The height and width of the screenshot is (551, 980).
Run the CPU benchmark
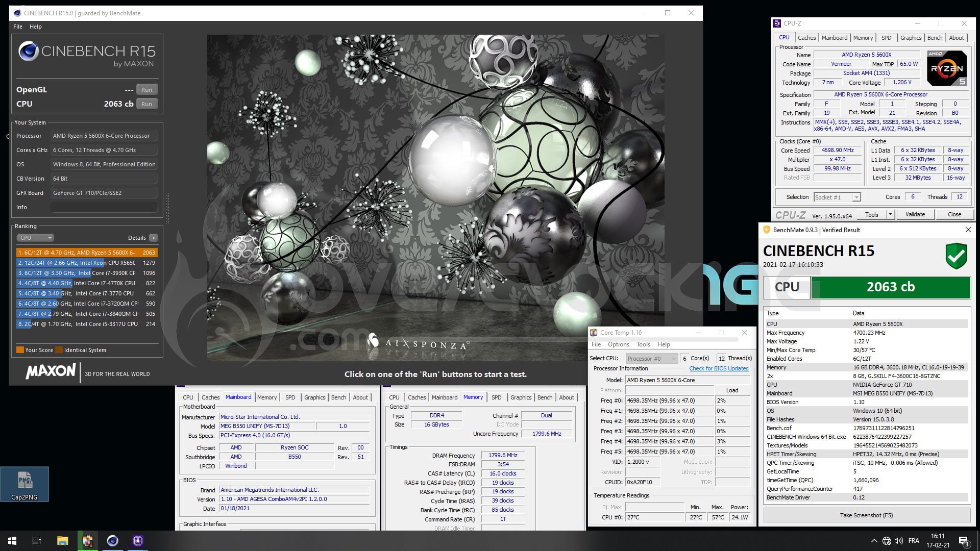click(146, 104)
